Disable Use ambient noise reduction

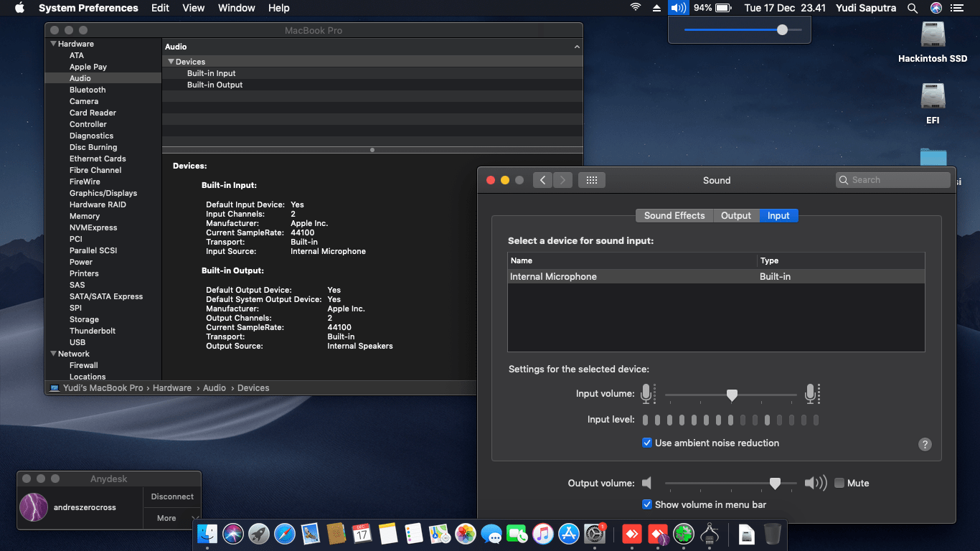coord(647,443)
